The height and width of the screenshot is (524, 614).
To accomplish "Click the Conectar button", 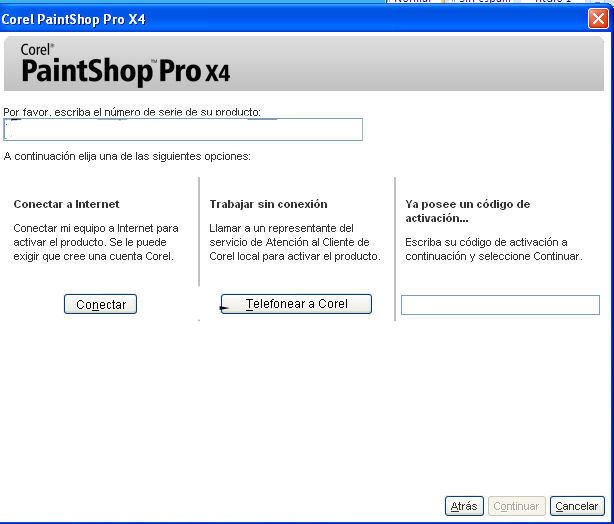I will (x=101, y=304).
